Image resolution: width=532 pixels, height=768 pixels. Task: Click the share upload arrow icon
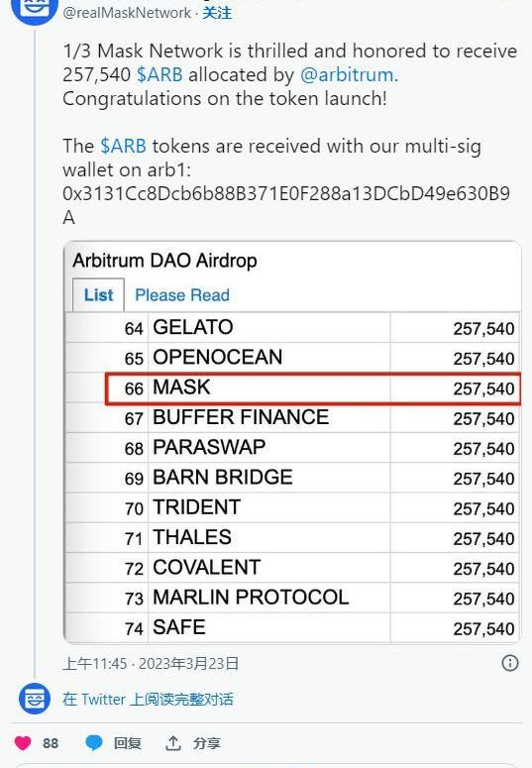click(173, 742)
